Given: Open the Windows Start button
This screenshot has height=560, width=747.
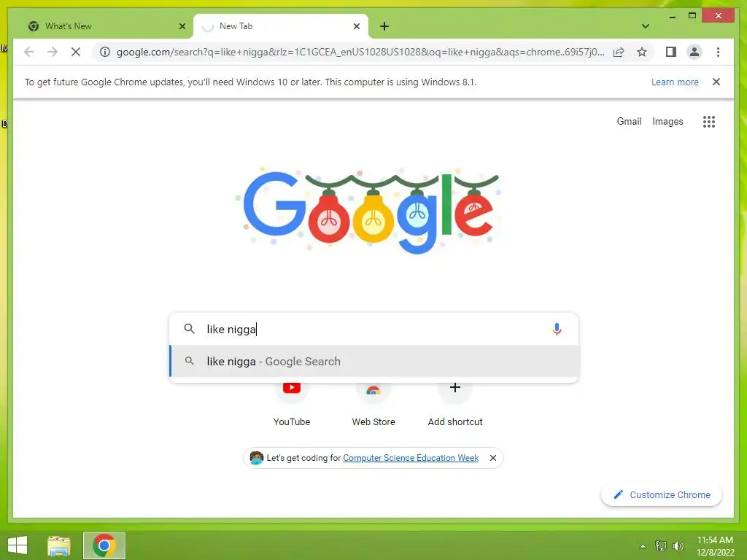Looking at the screenshot, I should pyautogui.click(x=18, y=545).
